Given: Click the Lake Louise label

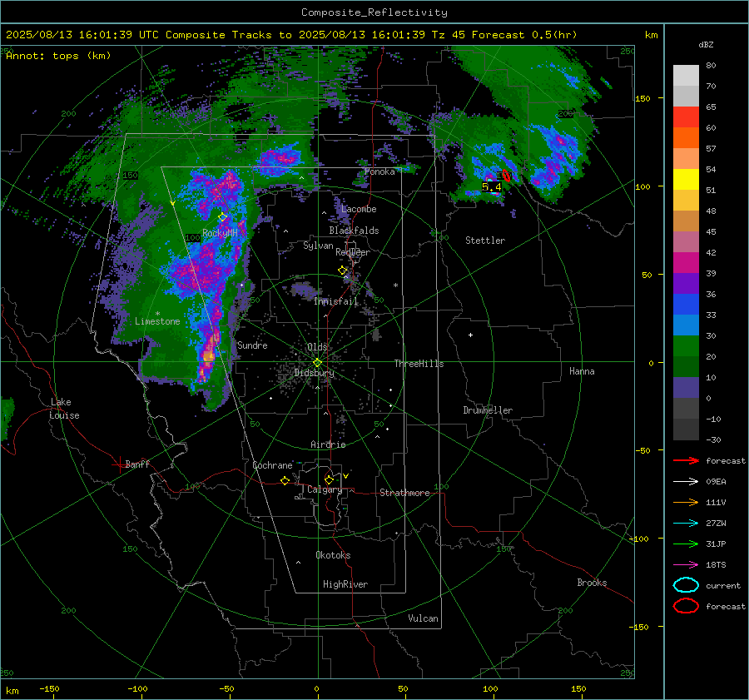Looking at the screenshot, I should click(64, 409).
